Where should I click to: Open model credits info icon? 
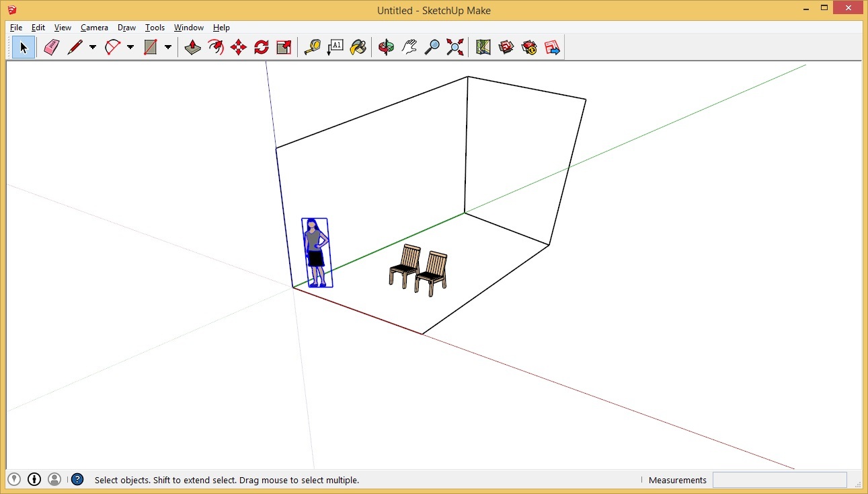click(34, 479)
